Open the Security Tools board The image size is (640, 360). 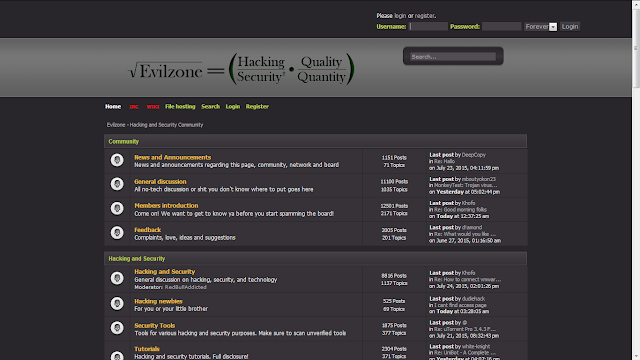tap(154, 325)
